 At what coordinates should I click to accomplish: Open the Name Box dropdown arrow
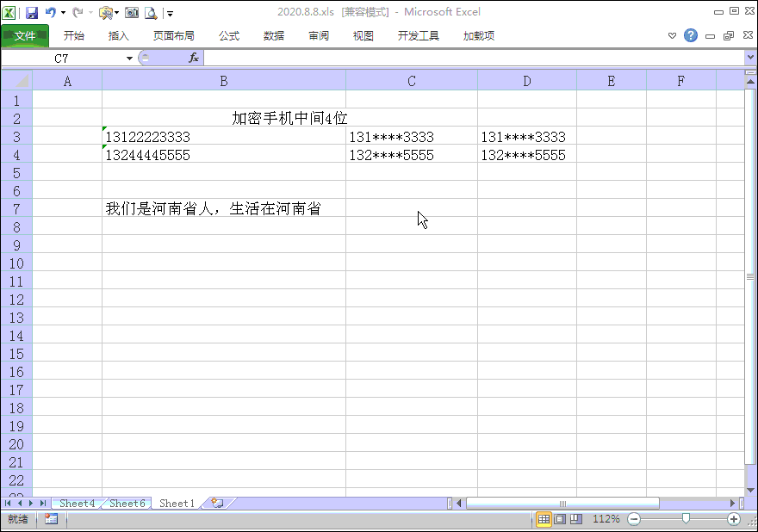(x=128, y=58)
